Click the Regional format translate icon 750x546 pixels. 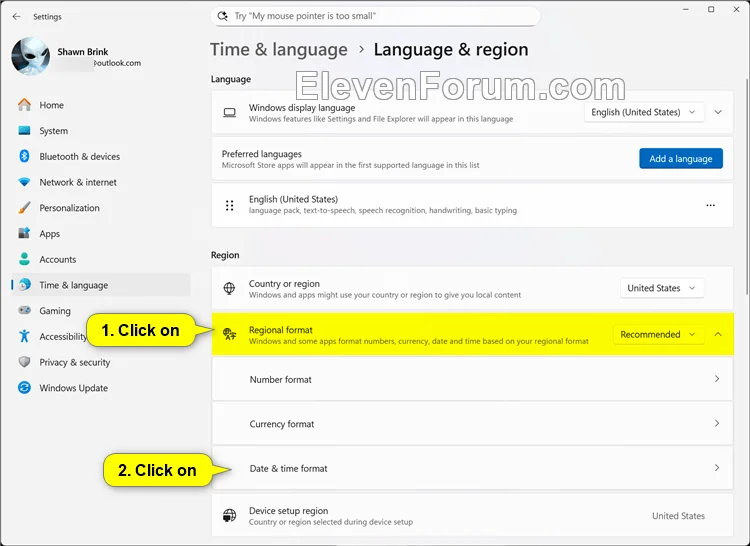pos(230,334)
